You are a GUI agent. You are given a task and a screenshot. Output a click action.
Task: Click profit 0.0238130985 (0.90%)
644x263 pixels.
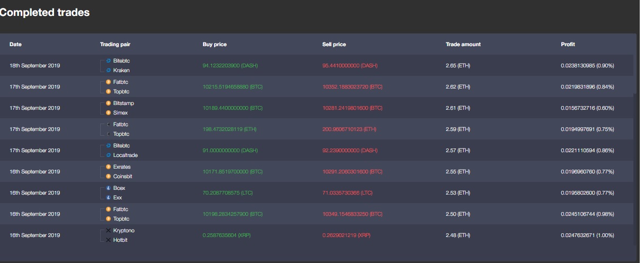tap(587, 66)
